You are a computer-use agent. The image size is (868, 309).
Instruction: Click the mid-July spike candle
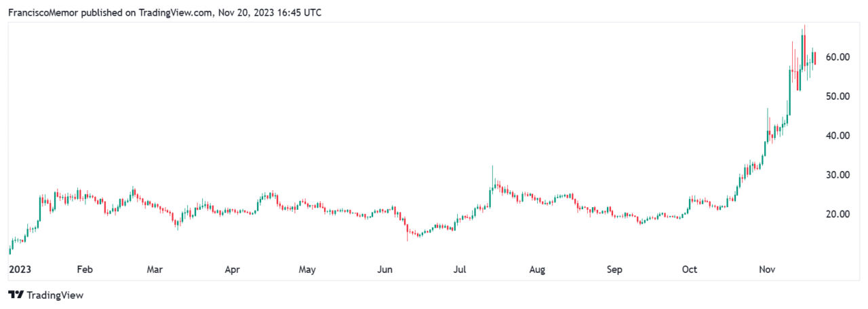coord(493,178)
